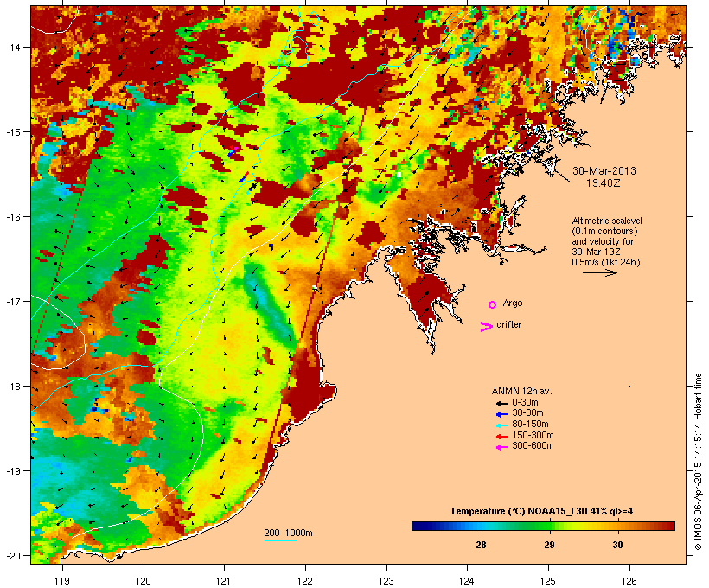Click the 'ANMN 12h av.' heading
709x588 pixels.
(x=521, y=391)
